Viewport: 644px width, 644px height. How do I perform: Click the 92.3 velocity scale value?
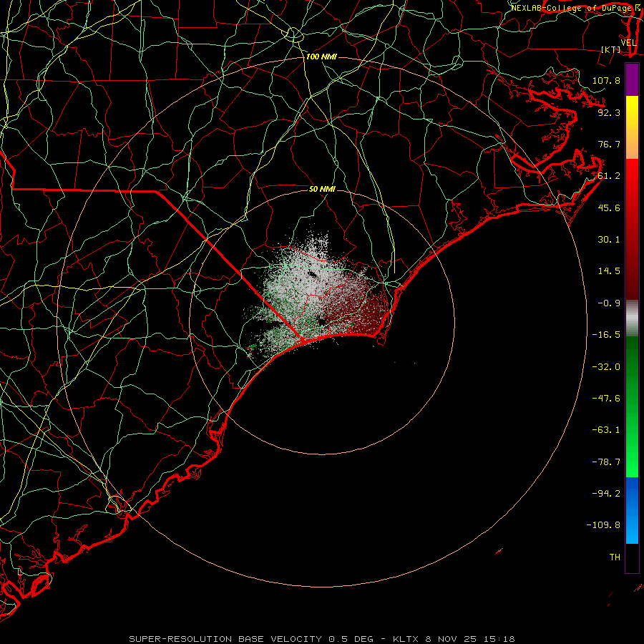click(x=609, y=112)
